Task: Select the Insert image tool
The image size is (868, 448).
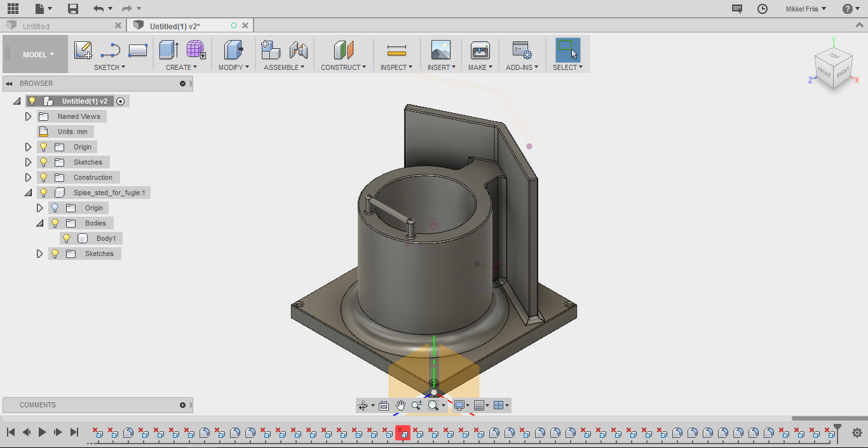Action: [x=440, y=50]
